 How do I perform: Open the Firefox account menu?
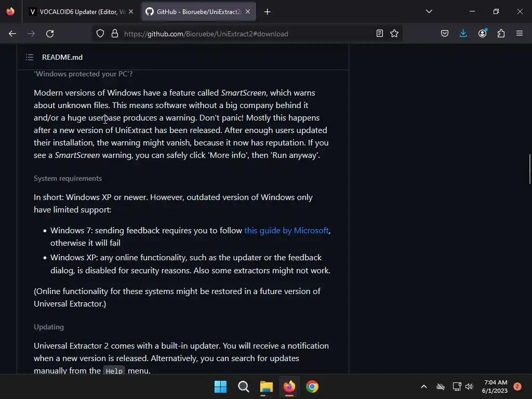click(x=482, y=33)
